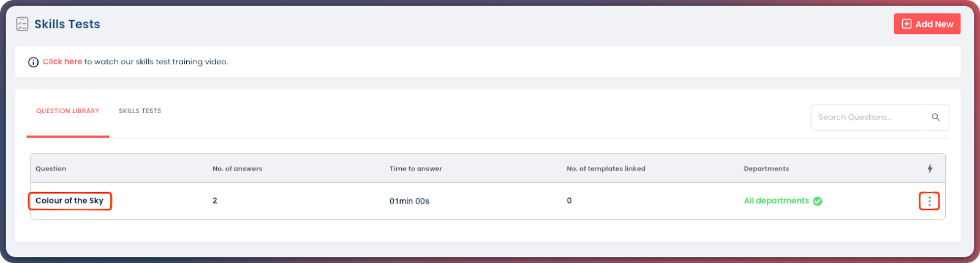
Task: Open the 'Colour of the Sky' question
Action: pos(69,201)
